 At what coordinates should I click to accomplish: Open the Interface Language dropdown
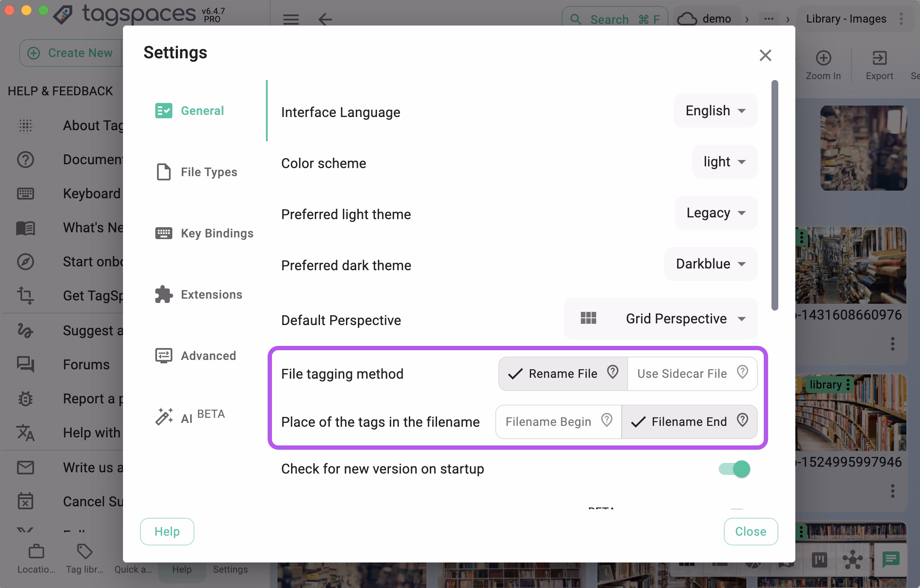click(x=715, y=111)
